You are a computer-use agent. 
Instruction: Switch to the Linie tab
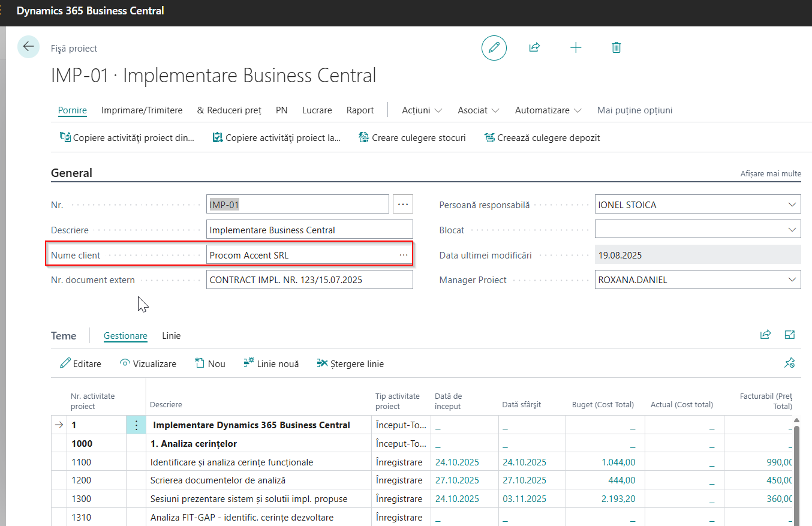171,336
